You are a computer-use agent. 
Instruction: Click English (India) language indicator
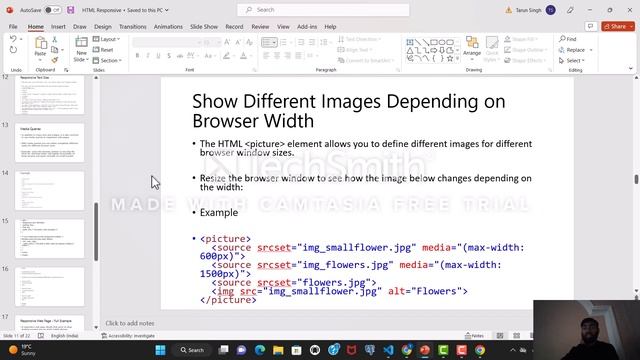point(64,336)
